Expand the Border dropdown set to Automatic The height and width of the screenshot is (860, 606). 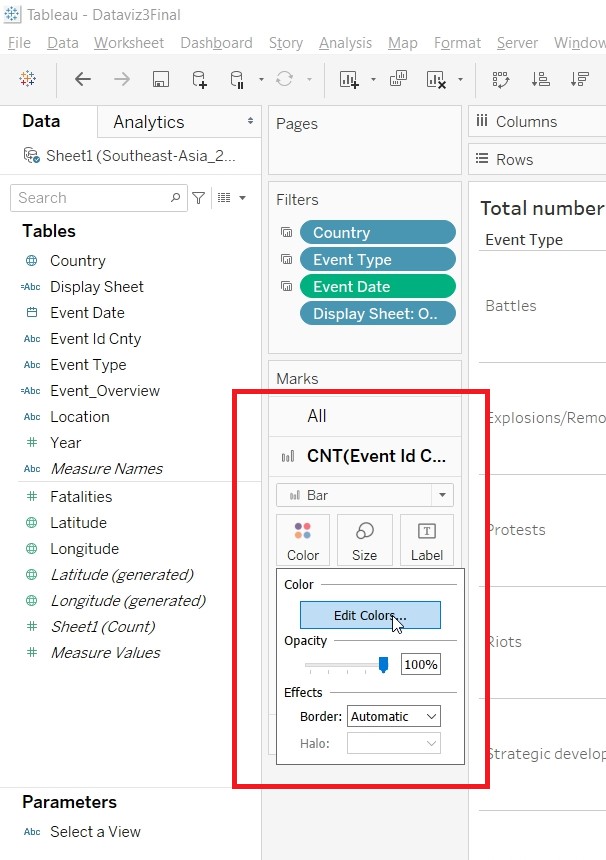tap(393, 716)
